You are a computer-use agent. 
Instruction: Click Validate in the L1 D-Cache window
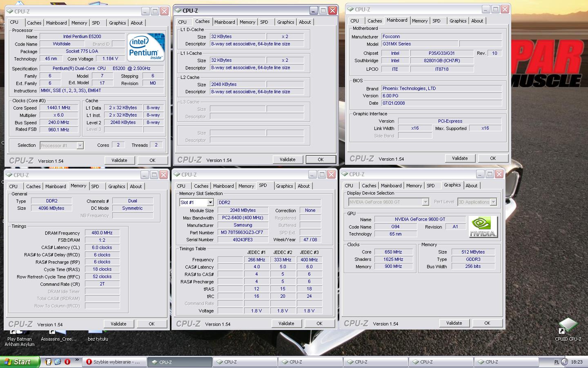pos(287,159)
